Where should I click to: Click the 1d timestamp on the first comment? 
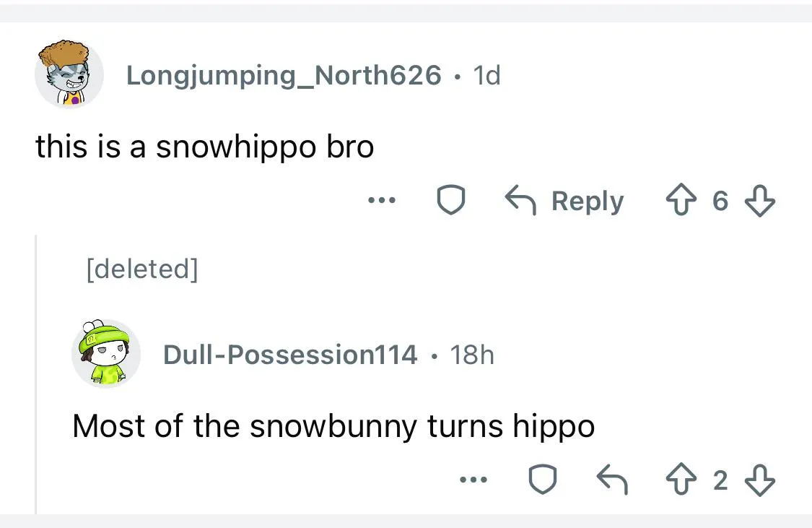tap(485, 74)
